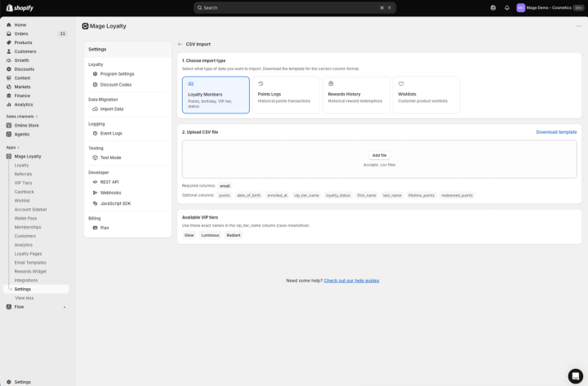Click the bottom Settings gear icon
The width and height of the screenshot is (588, 386).
click(9, 382)
